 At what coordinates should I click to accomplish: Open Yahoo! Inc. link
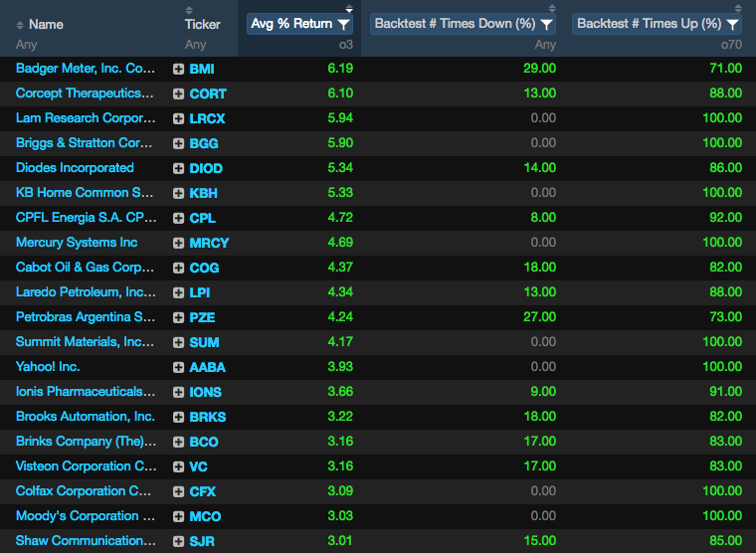(48, 367)
